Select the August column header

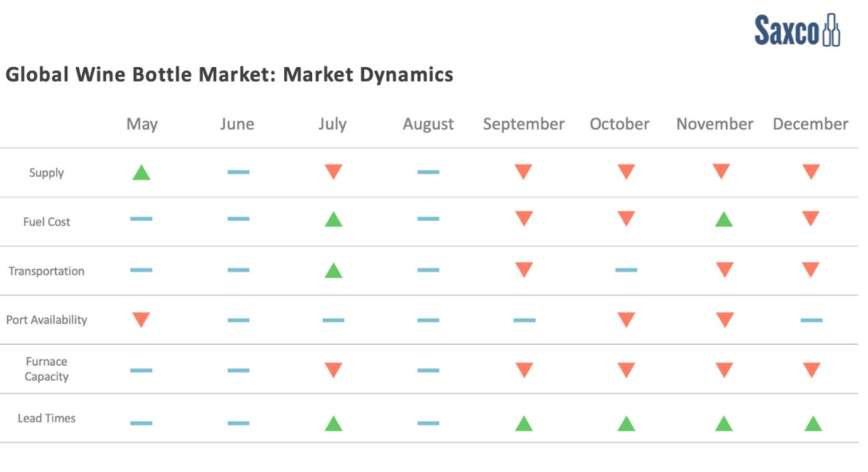(428, 124)
